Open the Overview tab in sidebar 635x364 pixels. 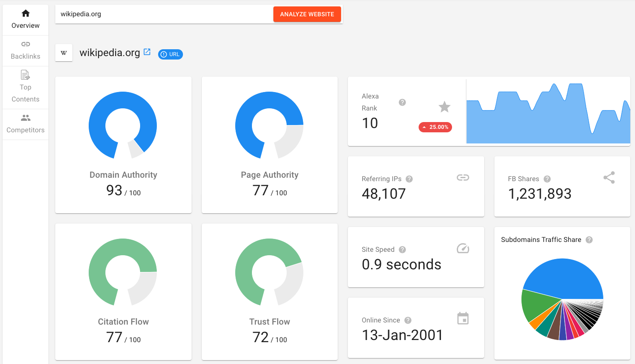[26, 19]
